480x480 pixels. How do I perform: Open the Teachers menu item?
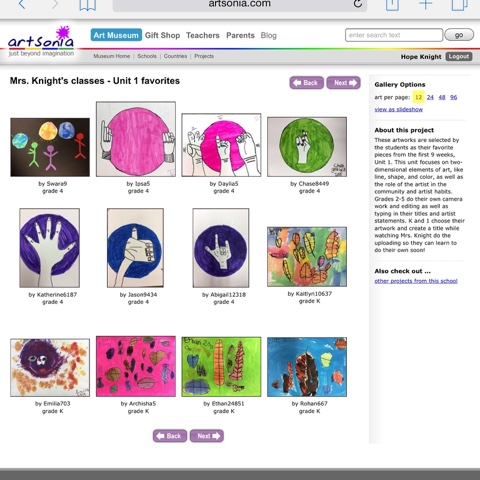tap(203, 35)
